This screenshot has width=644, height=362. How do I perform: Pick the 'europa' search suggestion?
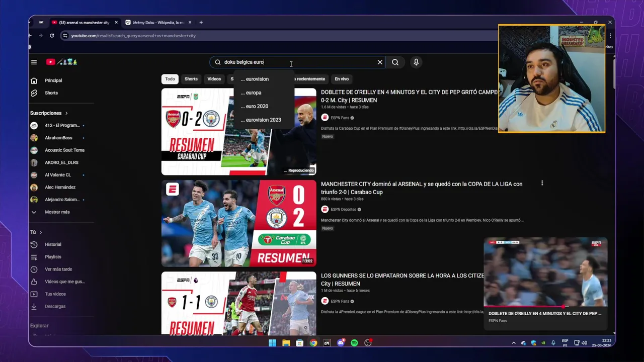tap(264, 93)
